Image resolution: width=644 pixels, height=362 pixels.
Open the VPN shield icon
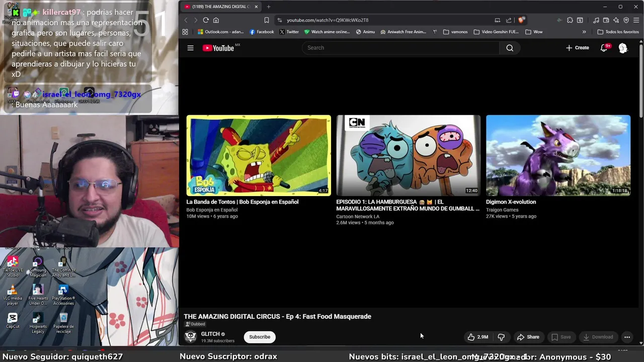click(626, 20)
